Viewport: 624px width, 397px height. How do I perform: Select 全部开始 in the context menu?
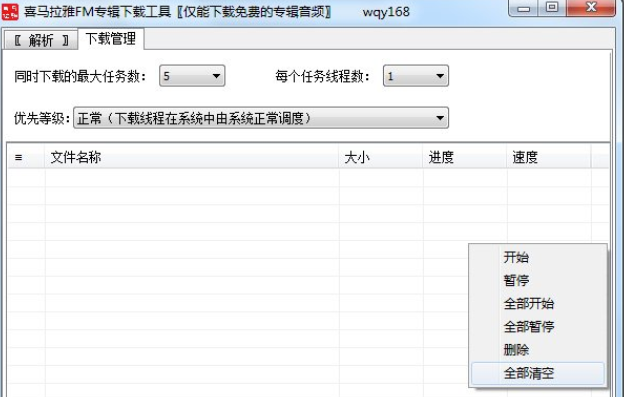click(x=538, y=304)
